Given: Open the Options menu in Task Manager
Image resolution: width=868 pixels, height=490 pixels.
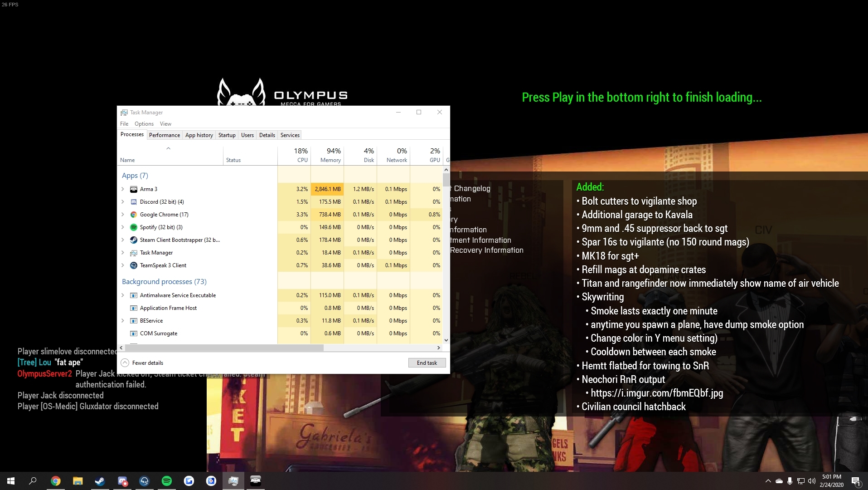Looking at the screenshot, I should (x=144, y=124).
